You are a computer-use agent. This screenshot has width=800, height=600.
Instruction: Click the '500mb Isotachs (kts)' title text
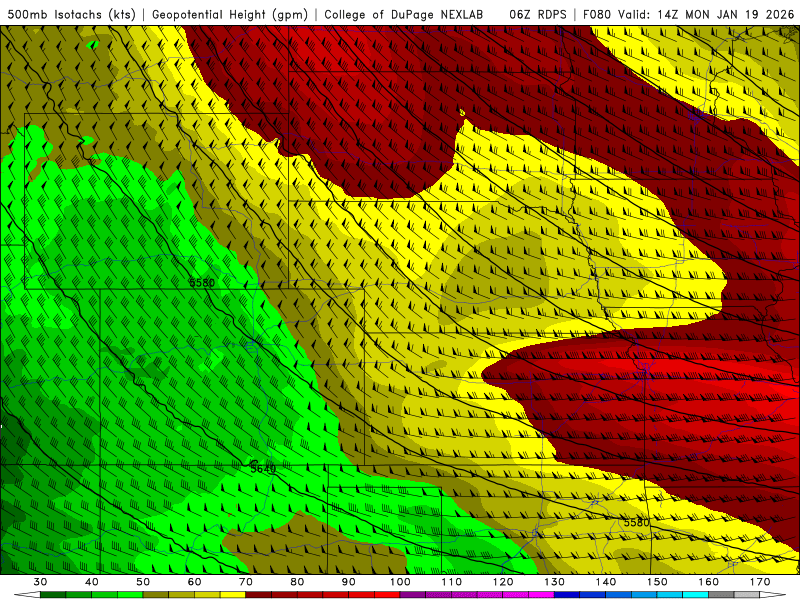click(71, 14)
